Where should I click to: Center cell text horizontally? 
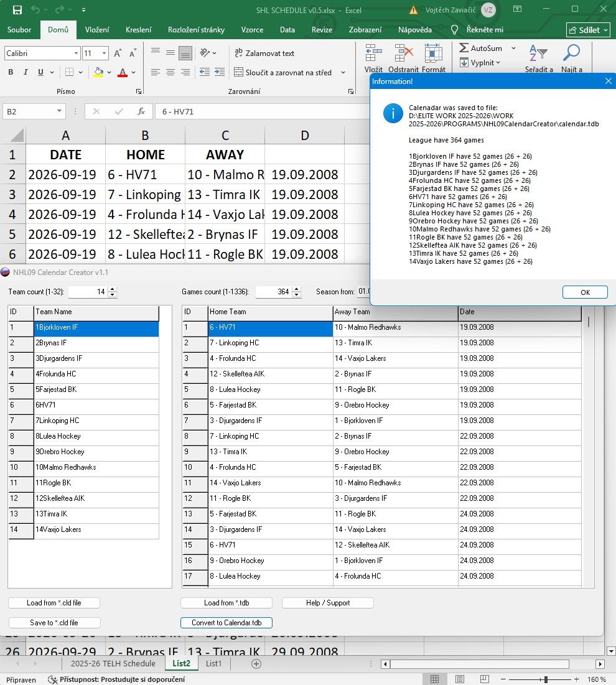click(170, 72)
